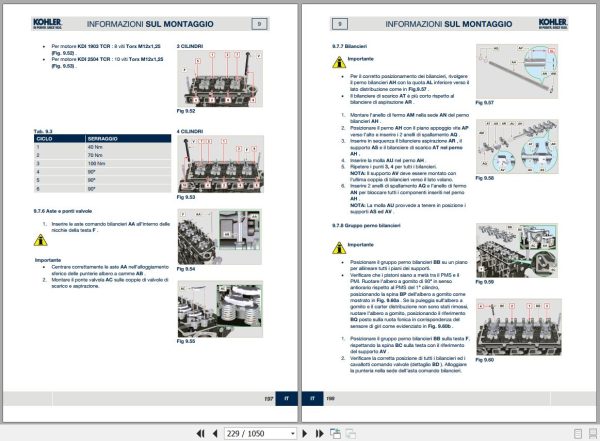Click the Kohler logo on the right page
Viewport: 600px width, 441px height.
pos(553,24)
